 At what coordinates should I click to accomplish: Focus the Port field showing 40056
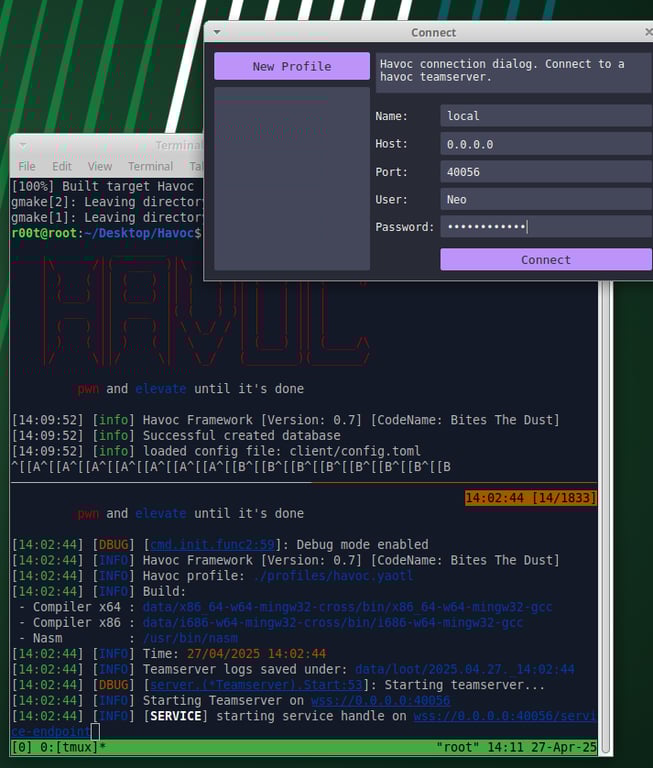(x=546, y=172)
